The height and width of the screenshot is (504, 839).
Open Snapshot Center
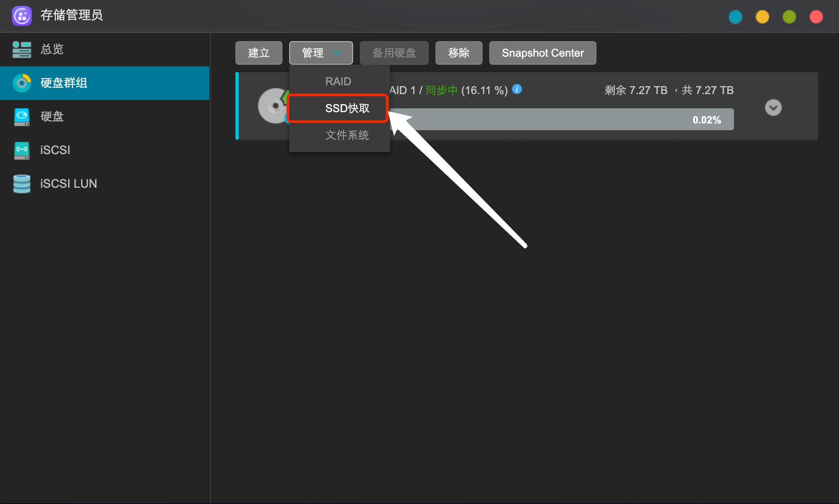tap(542, 53)
